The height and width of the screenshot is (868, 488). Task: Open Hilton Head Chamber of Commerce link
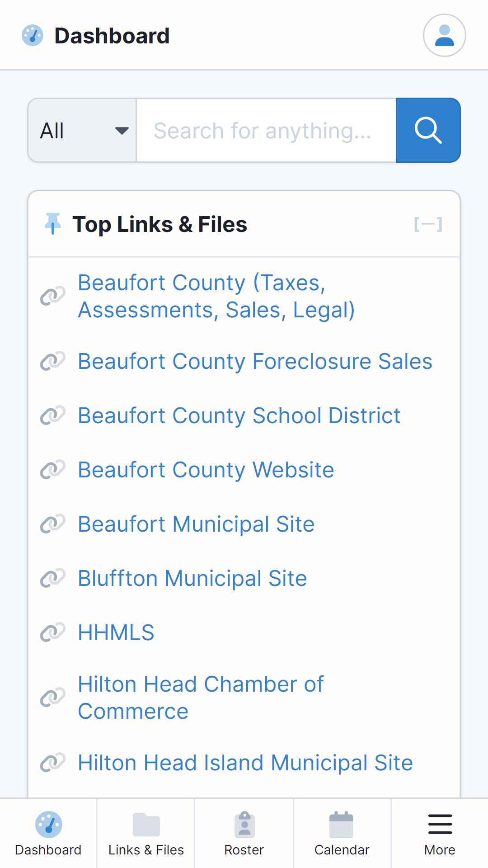pos(201,698)
